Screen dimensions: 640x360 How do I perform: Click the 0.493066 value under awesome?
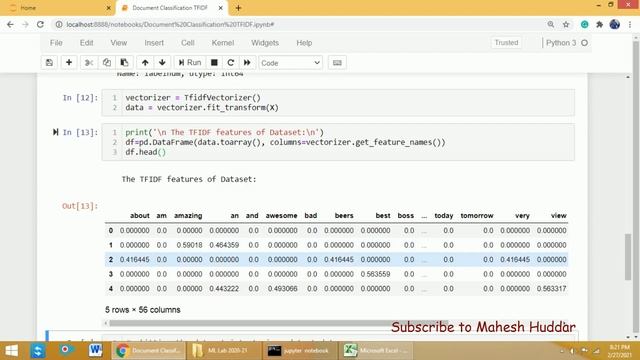(x=282, y=289)
